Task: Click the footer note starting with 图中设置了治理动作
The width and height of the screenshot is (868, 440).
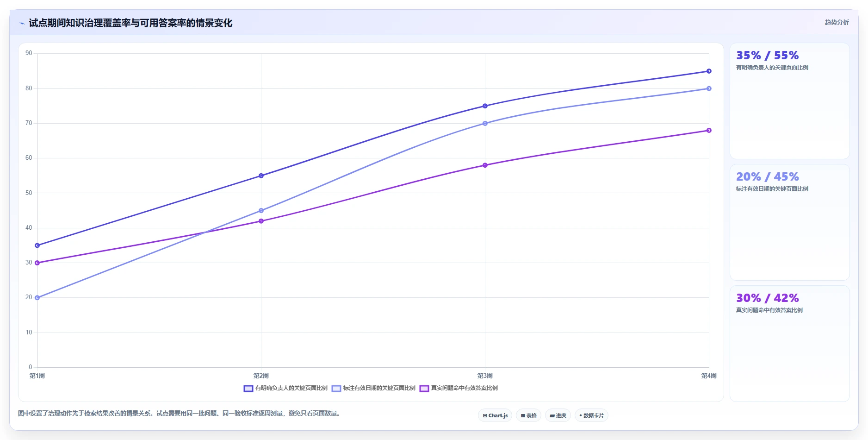Action: click(x=180, y=413)
